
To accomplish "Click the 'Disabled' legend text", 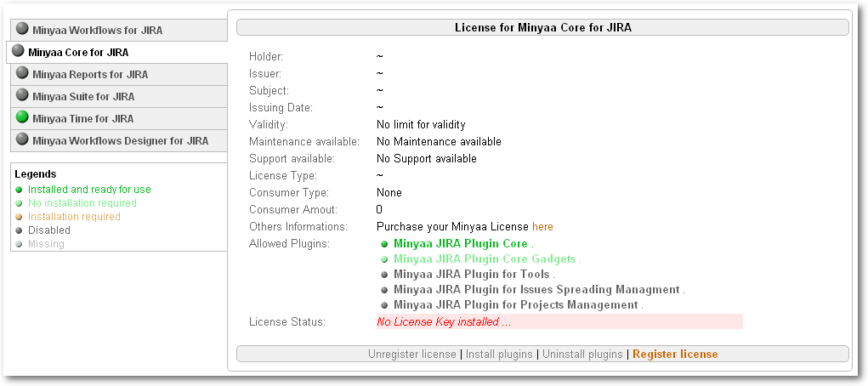I will [x=49, y=230].
